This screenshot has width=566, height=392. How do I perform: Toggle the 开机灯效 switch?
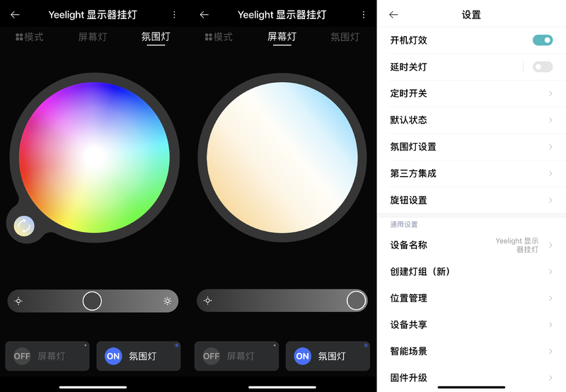click(x=543, y=40)
